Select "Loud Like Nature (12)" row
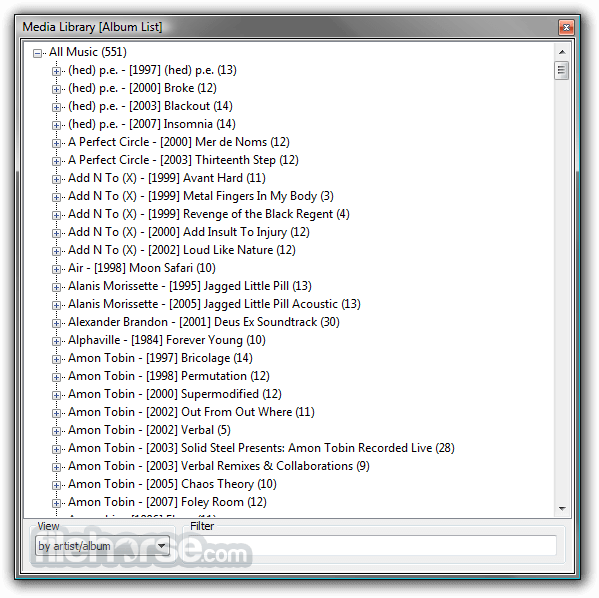The height and width of the screenshot is (598, 599). pos(182,250)
